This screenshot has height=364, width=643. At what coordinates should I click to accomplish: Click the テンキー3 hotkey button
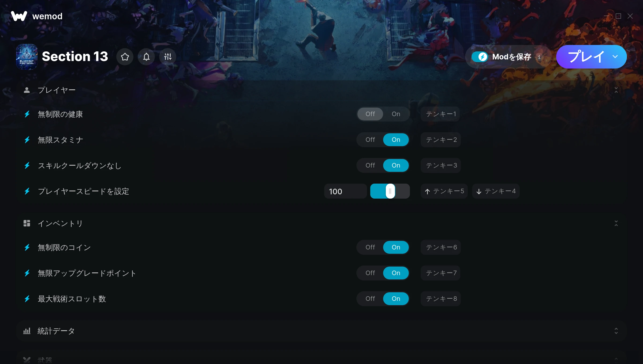pos(441,165)
